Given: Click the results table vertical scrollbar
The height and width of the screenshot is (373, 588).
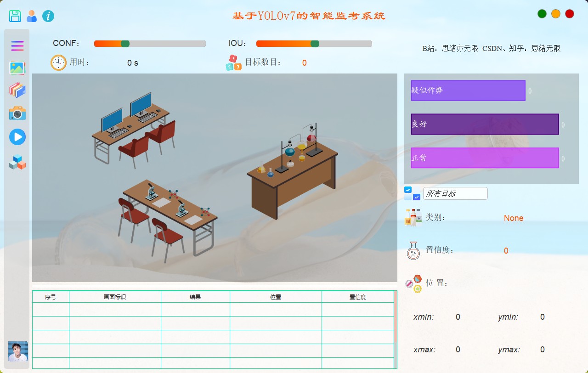Looking at the screenshot, I should [x=396, y=329].
